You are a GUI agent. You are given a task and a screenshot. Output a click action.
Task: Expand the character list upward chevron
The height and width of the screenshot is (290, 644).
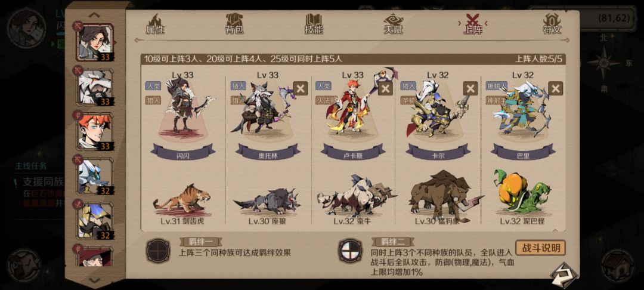coord(94,15)
